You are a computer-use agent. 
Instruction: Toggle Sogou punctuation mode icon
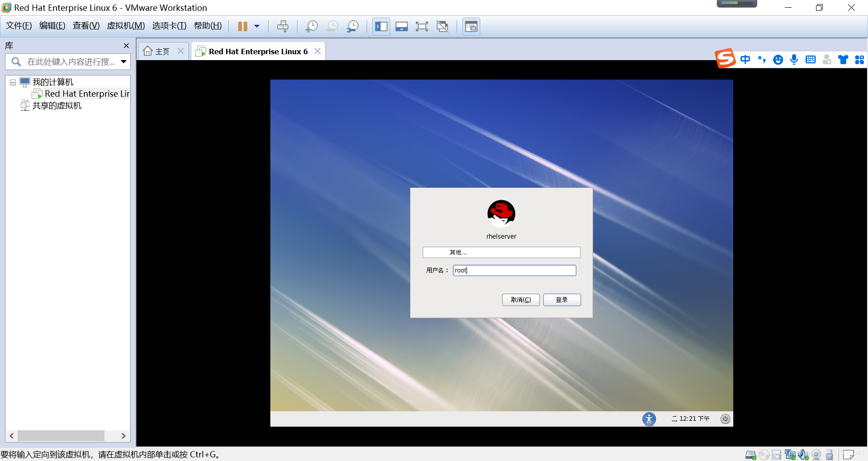point(762,60)
